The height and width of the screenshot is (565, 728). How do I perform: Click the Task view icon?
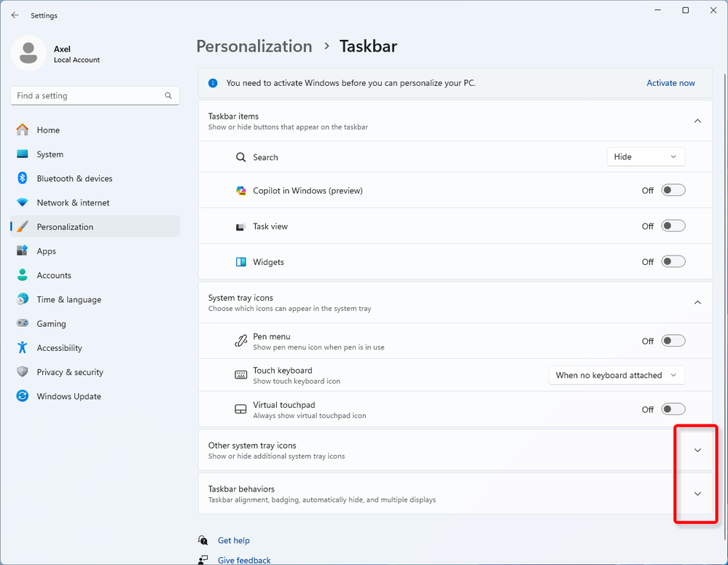coord(240,226)
